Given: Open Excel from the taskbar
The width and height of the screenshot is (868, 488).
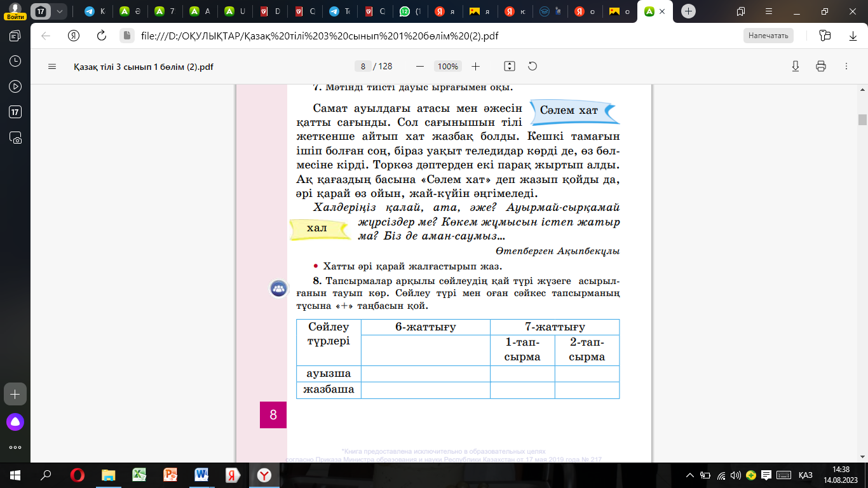Looking at the screenshot, I should point(139,475).
